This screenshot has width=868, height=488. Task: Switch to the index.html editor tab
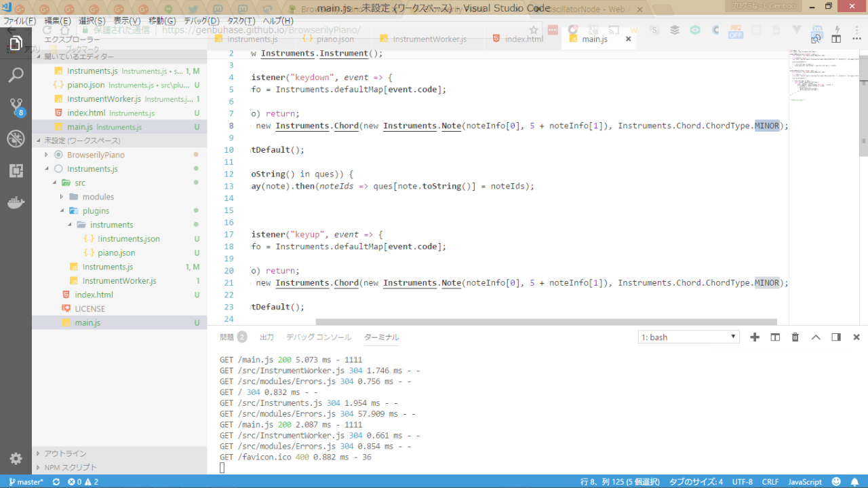pos(524,39)
